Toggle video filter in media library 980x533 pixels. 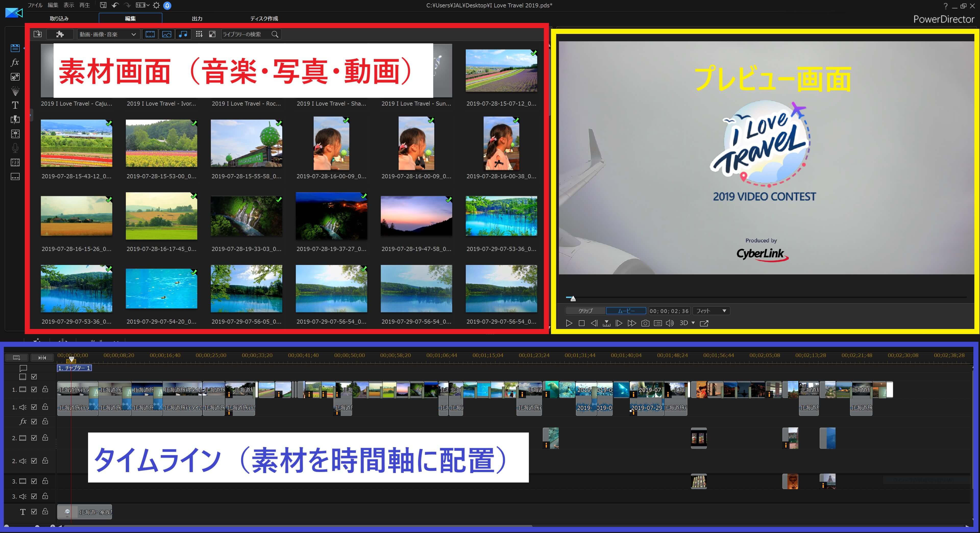pos(150,34)
